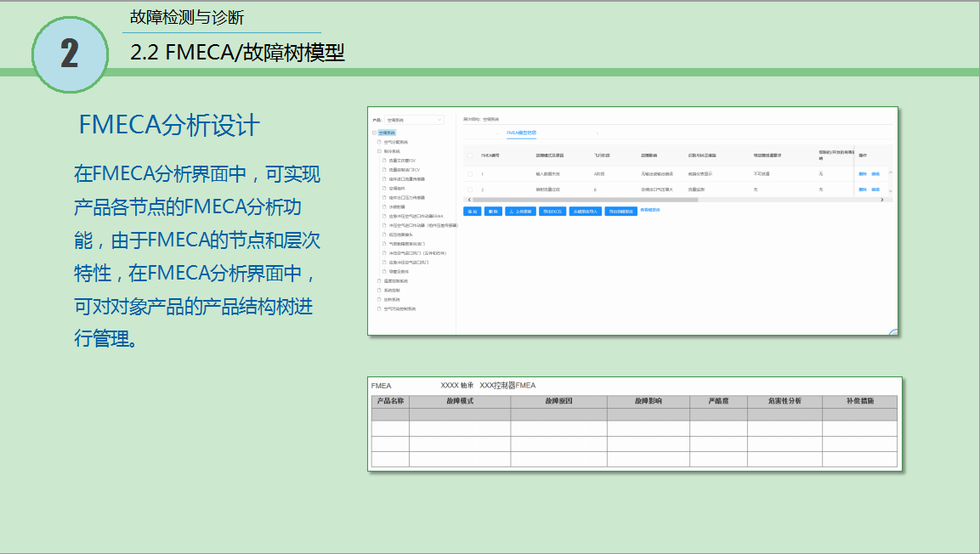Click the left arrow of horizontal scrollbar
The image size is (980, 554).
pos(469,200)
